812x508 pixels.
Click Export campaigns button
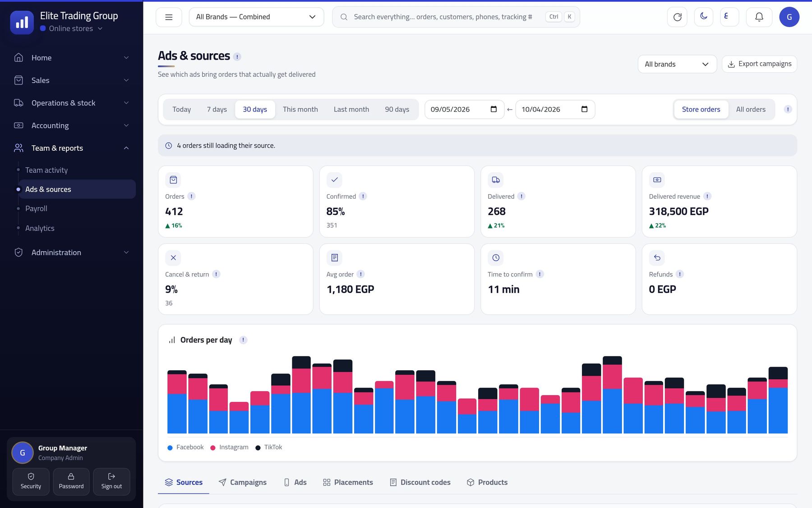point(759,64)
